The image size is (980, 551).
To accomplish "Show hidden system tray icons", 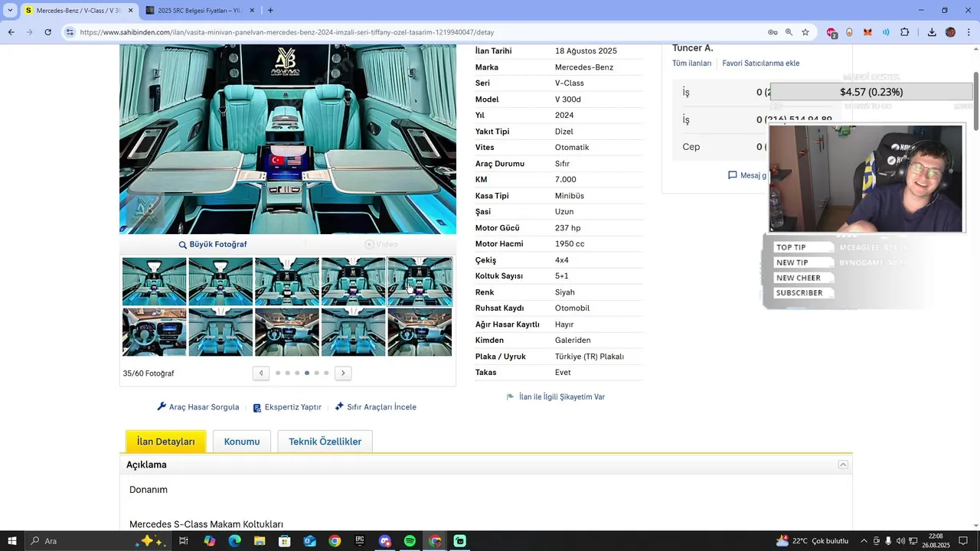I will tap(864, 541).
